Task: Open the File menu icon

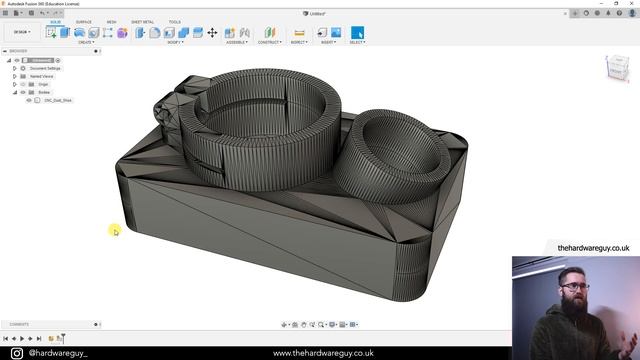Action: pyautogui.click(x=17, y=13)
